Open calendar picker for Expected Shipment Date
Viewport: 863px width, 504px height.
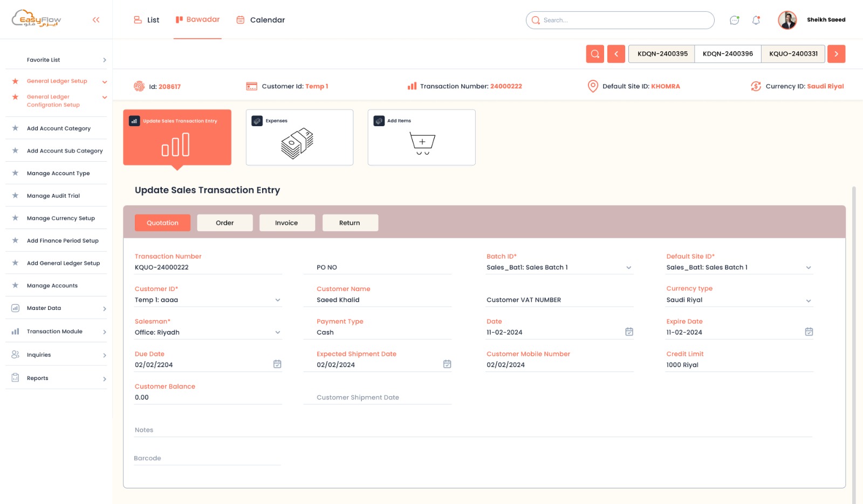pyautogui.click(x=447, y=364)
